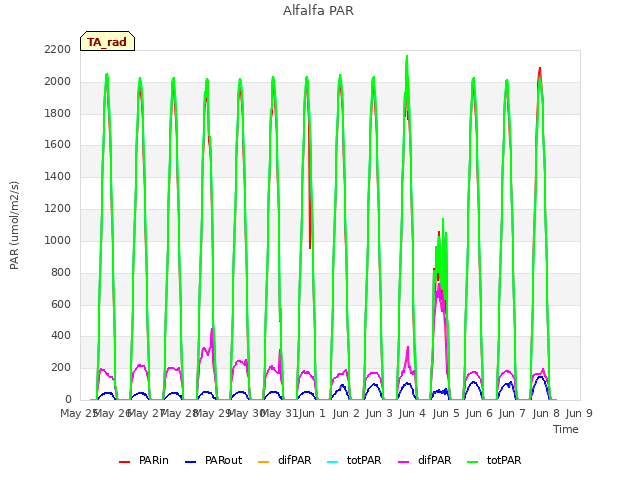Click the 2000 y-axis tick label
640x480 pixels.
point(58,82)
